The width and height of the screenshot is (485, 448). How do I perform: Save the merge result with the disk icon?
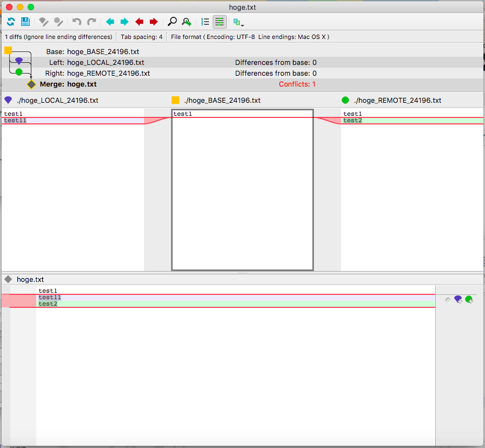[25, 22]
